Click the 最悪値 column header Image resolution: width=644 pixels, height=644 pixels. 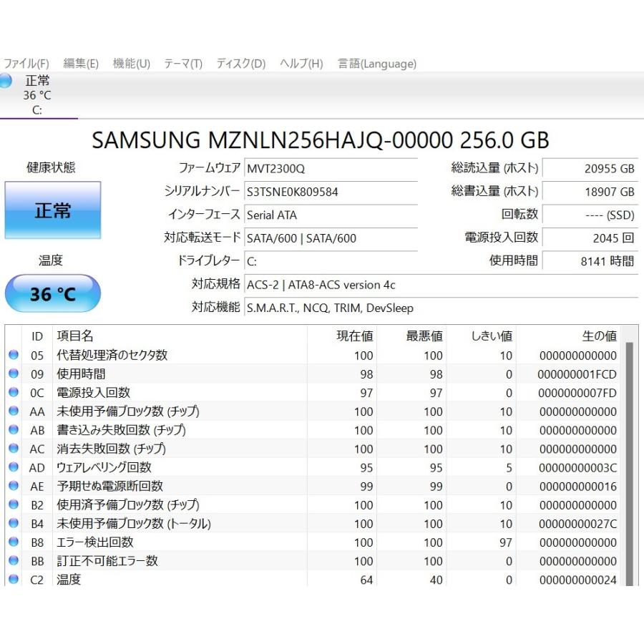pyautogui.click(x=411, y=336)
